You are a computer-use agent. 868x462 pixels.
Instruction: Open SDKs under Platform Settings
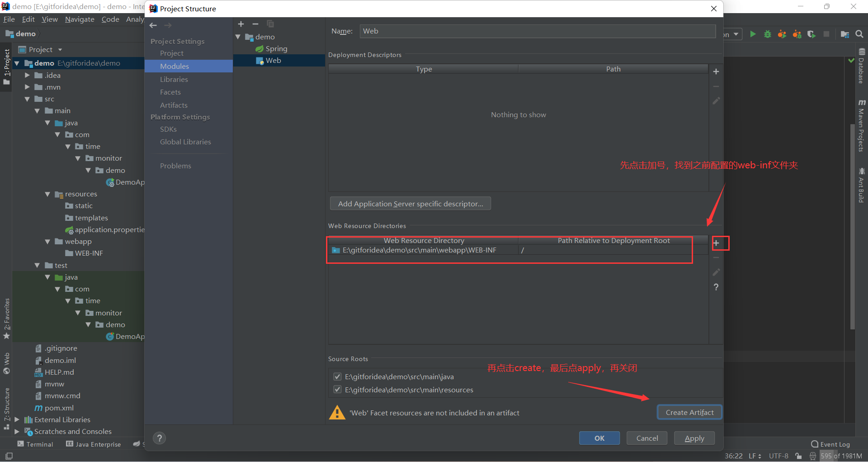click(x=168, y=129)
